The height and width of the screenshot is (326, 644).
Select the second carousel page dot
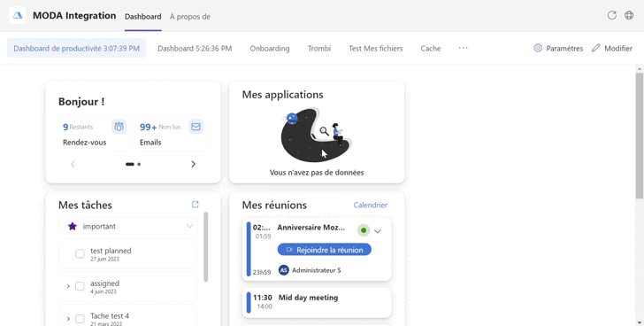click(139, 164)
